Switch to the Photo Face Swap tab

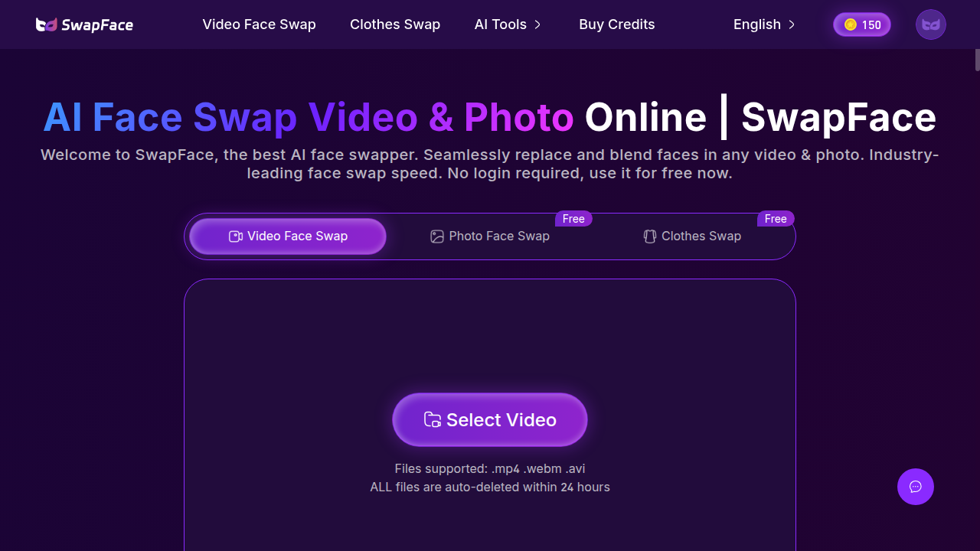tap(498, 236)
